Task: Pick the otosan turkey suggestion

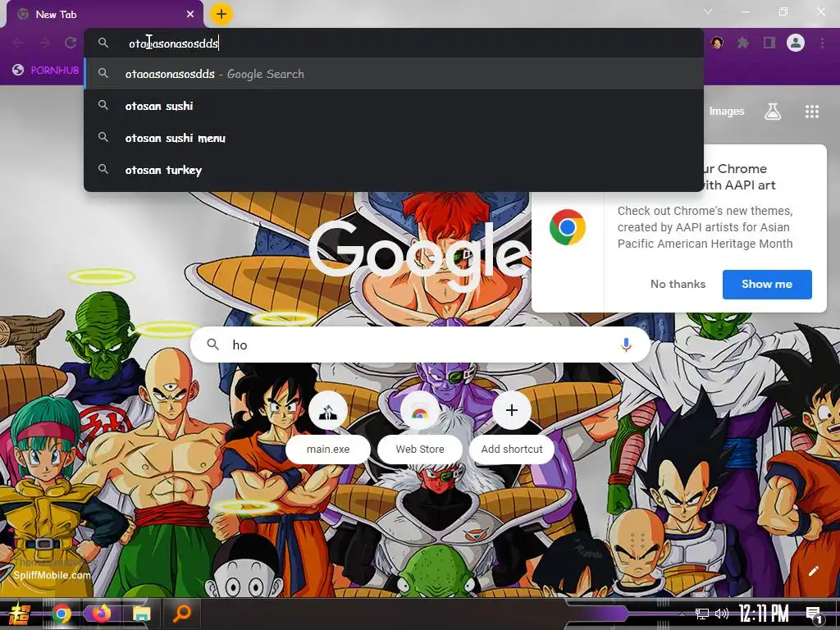Action: [394, 170]
